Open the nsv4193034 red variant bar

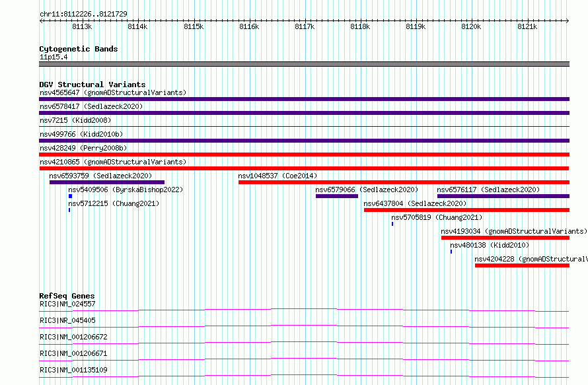click(505, 238)
